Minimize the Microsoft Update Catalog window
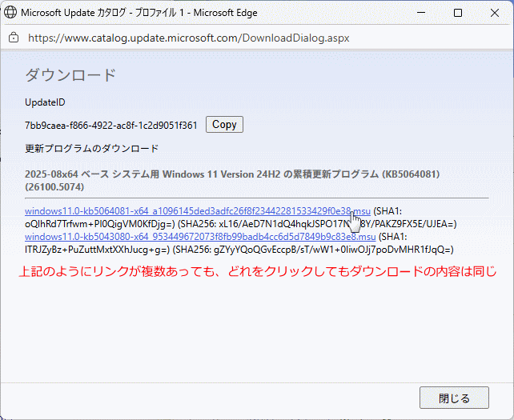 [x=420, y=14]
